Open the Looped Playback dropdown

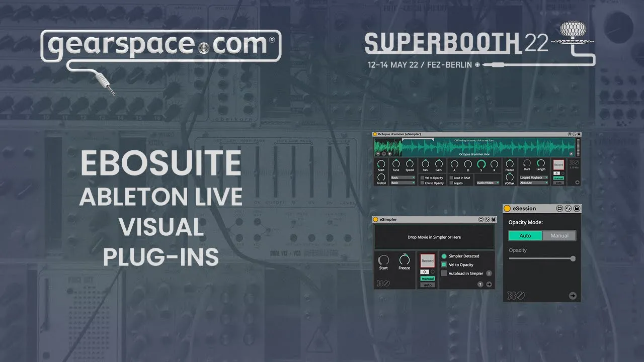(534, 177)
